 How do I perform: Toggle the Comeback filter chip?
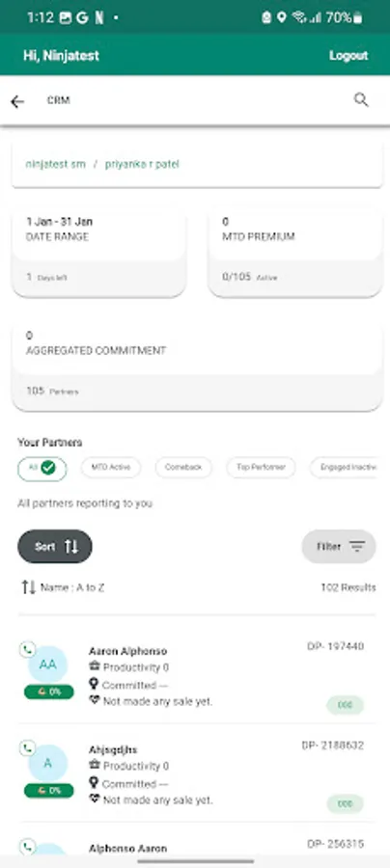(x=183, y=468)
